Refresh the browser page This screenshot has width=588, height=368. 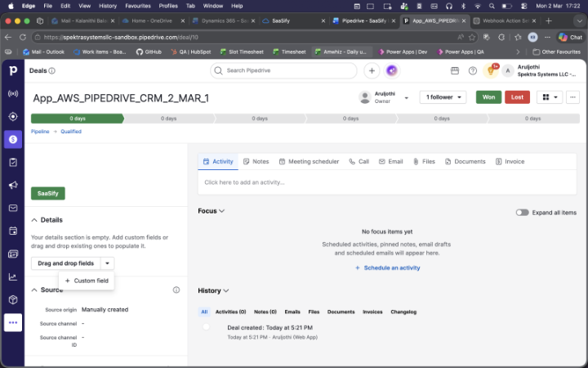[23, 37]
